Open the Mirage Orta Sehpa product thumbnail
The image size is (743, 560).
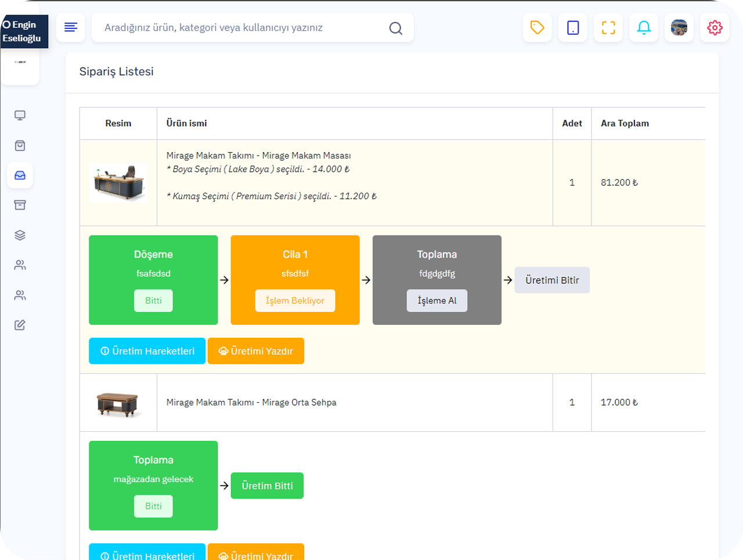tap(118, 403)
